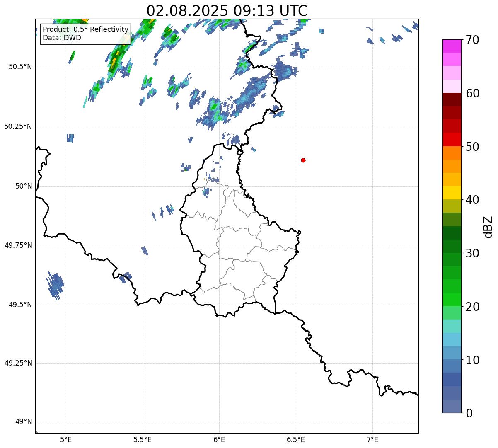
Task: Click the 49°N latitude label
Action: (x=24, y=422)
